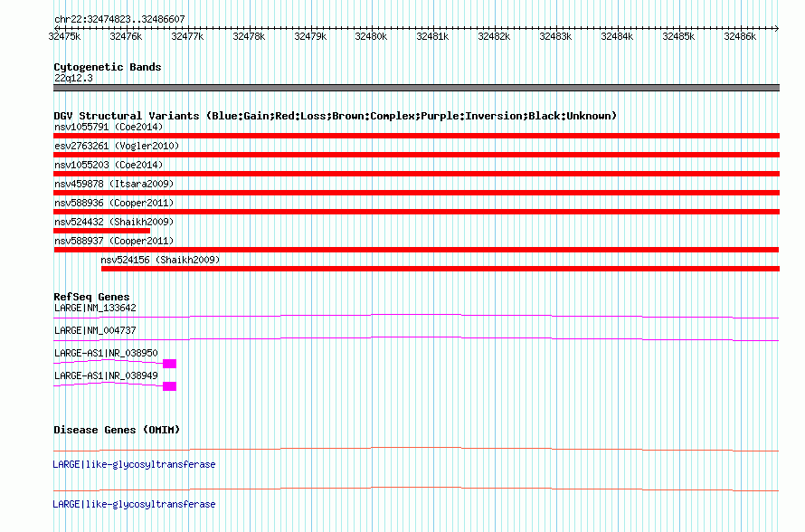Open variant label nsv1055791 (Coe2014)
The height and width of the screenshot is (532, 805).
coord(109,127)
